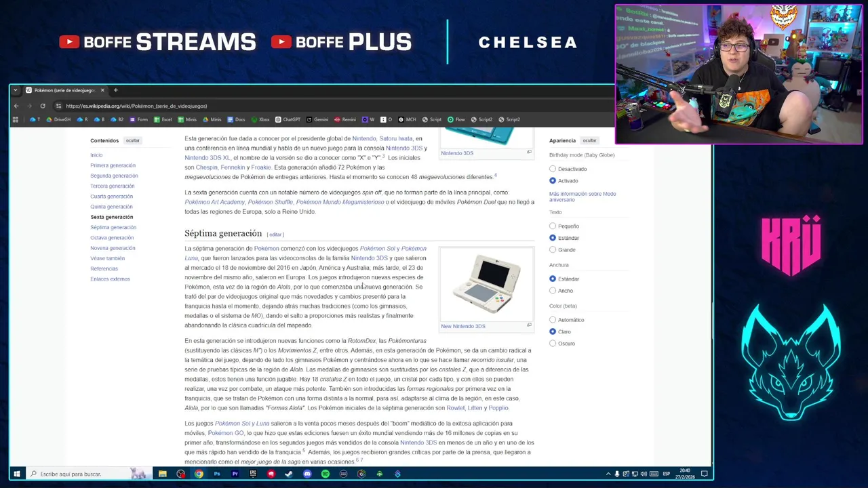This screenshot has width=868, height=488.
Task: Jump to Octava generación in the contents
Action: click(112, 237)
